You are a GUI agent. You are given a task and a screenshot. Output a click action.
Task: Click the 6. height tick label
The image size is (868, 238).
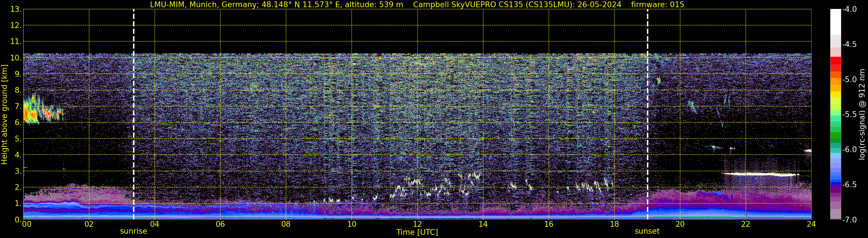tap(18, 123)
